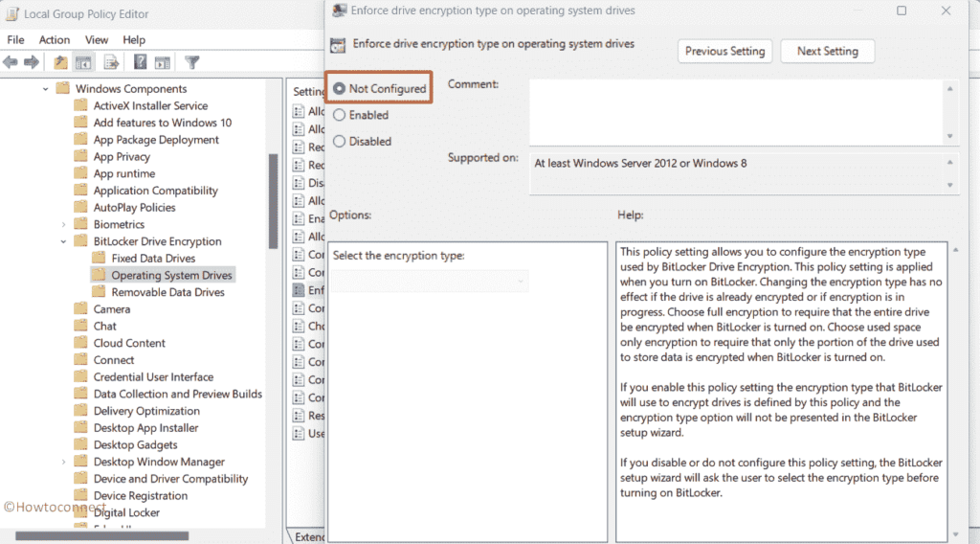
Task: Click the tree pane vertical scrollbar thumb
Action: (273, 201)
